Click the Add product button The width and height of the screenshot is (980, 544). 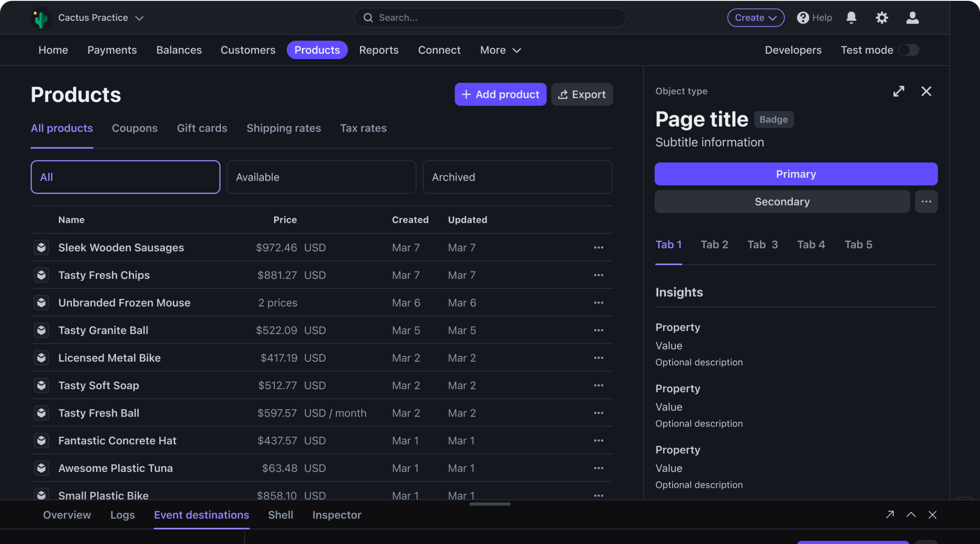(500, 94)
